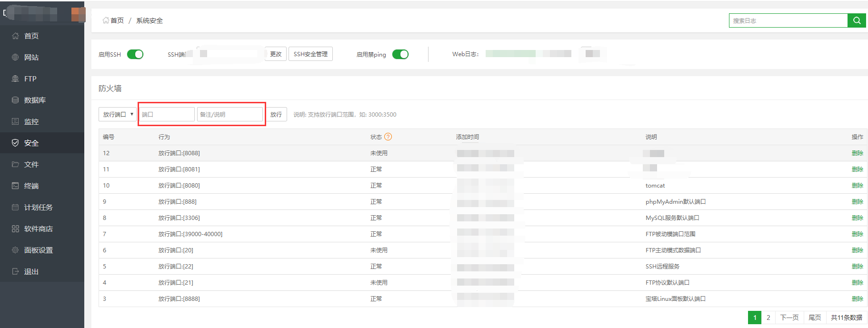
Task: Click the gear icon for 面板设置
Action: tap(15, 250)
